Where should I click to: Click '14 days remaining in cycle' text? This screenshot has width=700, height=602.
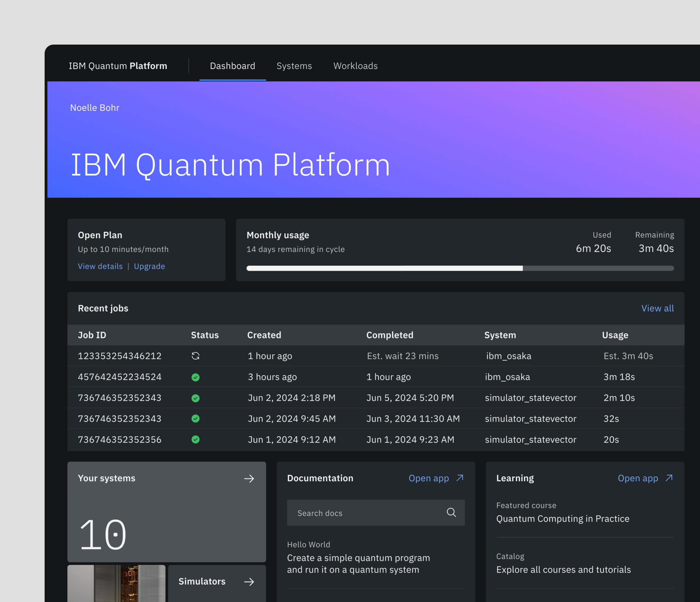296,249
